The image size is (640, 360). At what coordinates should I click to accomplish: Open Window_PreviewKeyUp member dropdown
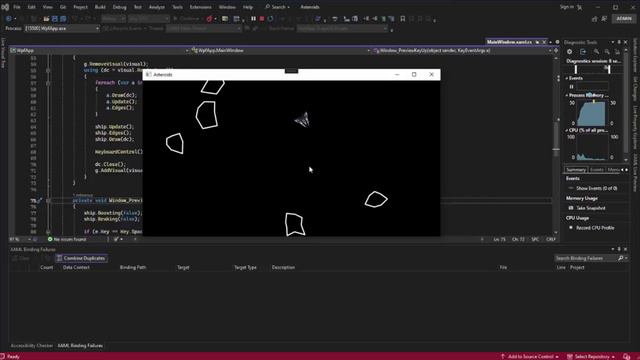click(461, 51)
